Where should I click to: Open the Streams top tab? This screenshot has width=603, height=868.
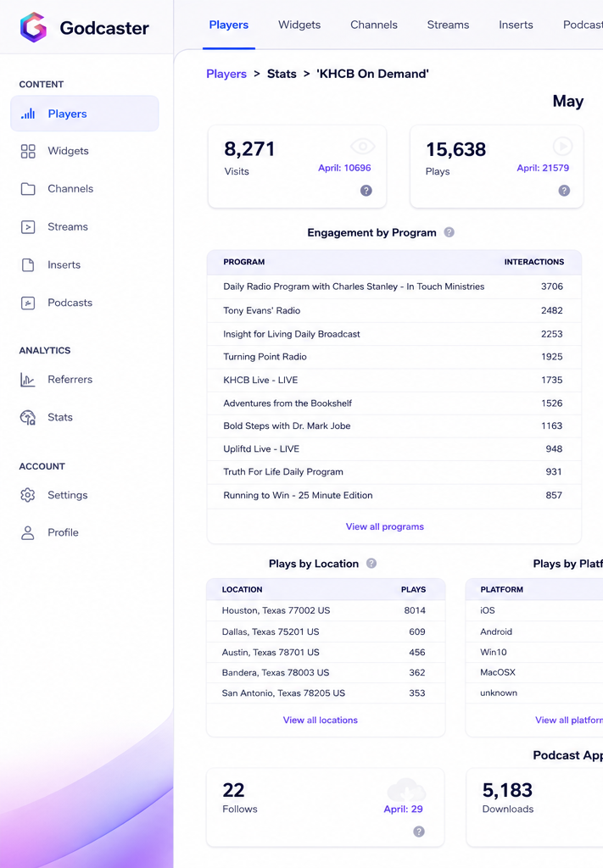point(448,25)
